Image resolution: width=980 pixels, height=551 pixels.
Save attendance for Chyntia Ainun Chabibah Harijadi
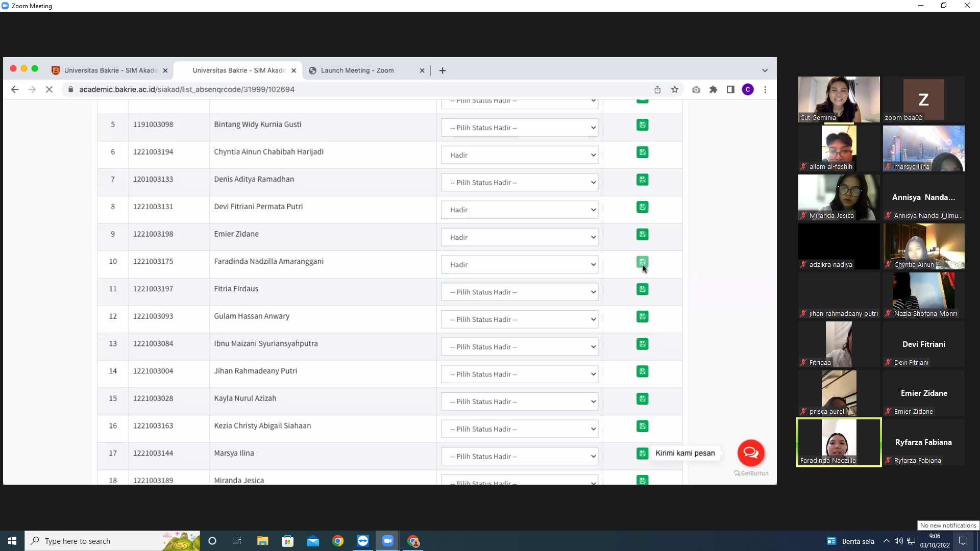pos(642,152)
